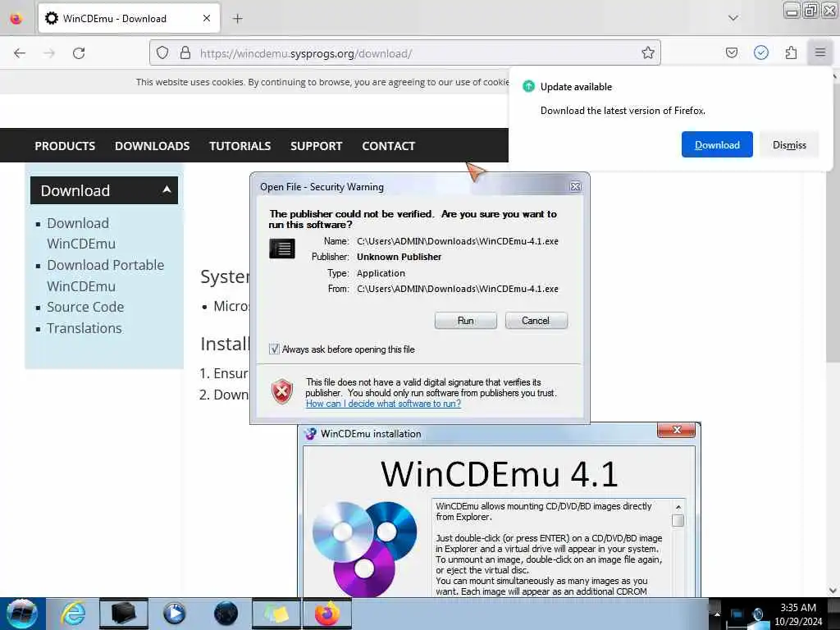This screenshot has width=840, height=630.
Task: Open the Download WinCDEmu sidebar link
Action: (81, 233)
